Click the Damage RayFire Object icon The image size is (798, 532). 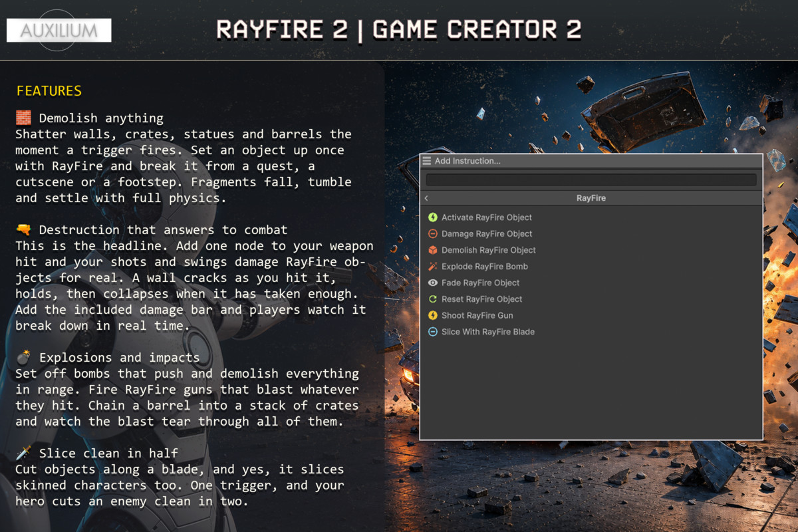[433, 234]
